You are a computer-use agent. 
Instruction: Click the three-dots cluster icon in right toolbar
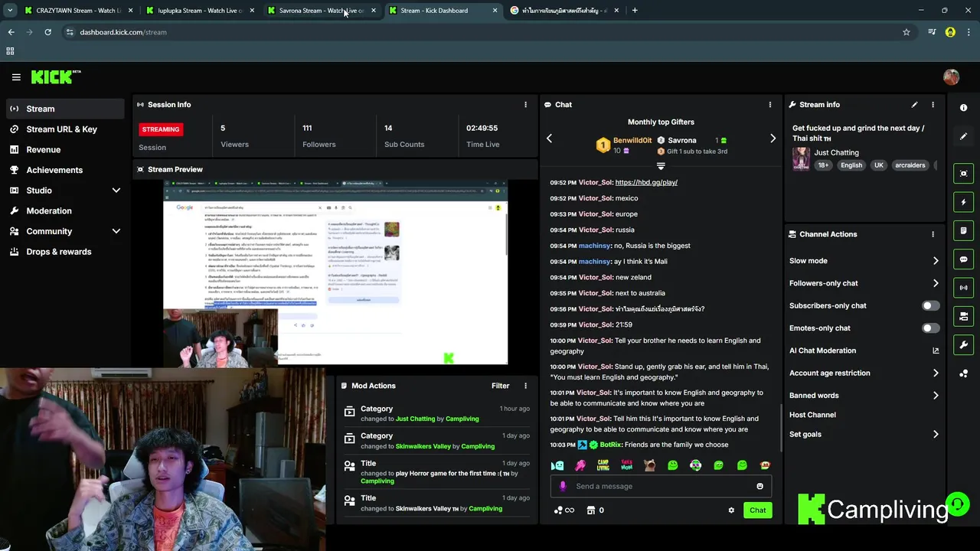click(x=963, y=373)
